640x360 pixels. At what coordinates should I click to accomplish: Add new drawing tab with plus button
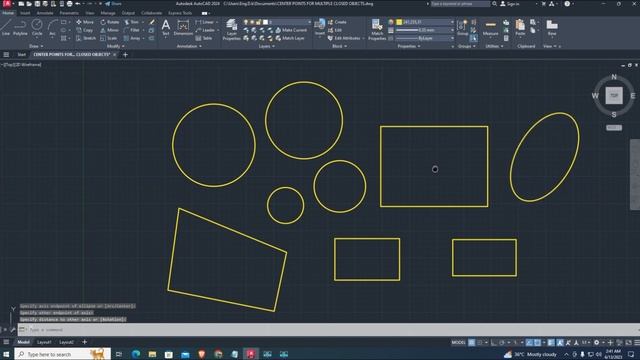tap(125, 55)
